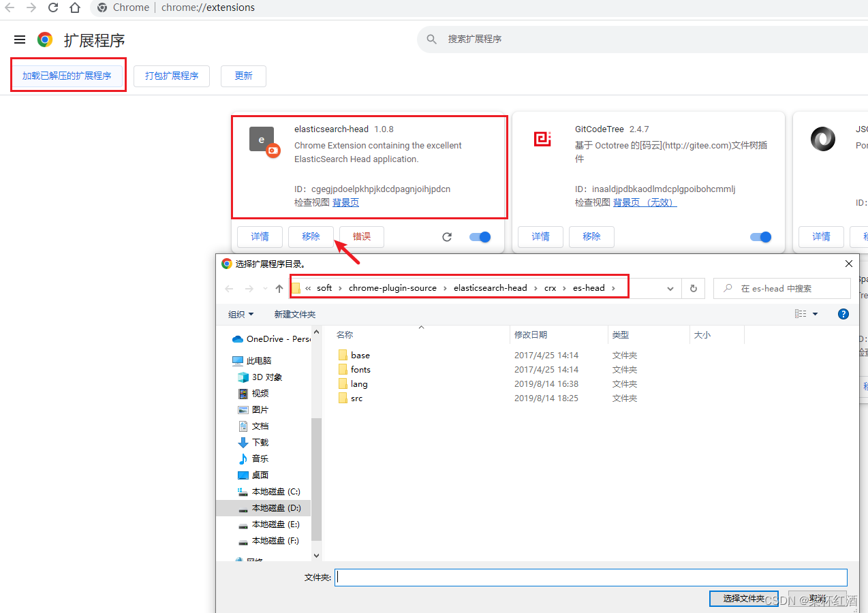Click the browser forward arrow
Image resolution: width=868 pixels, height=613 pixels.
tap(31, 8)
